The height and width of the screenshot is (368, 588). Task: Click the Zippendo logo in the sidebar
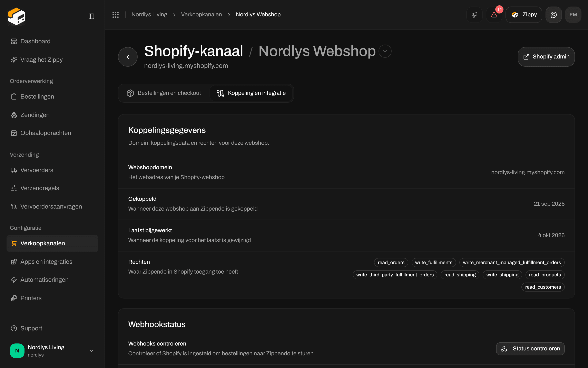tap(16, 16)
